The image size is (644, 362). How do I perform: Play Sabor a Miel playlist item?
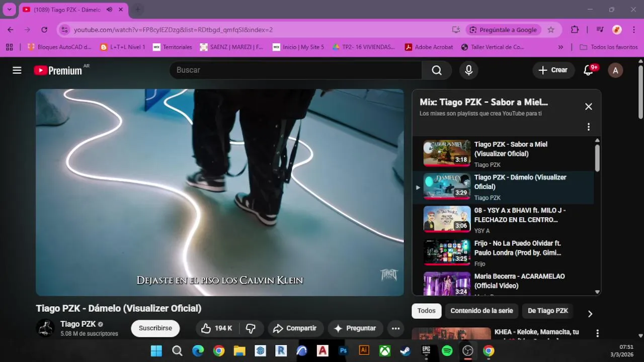[503, 154]
